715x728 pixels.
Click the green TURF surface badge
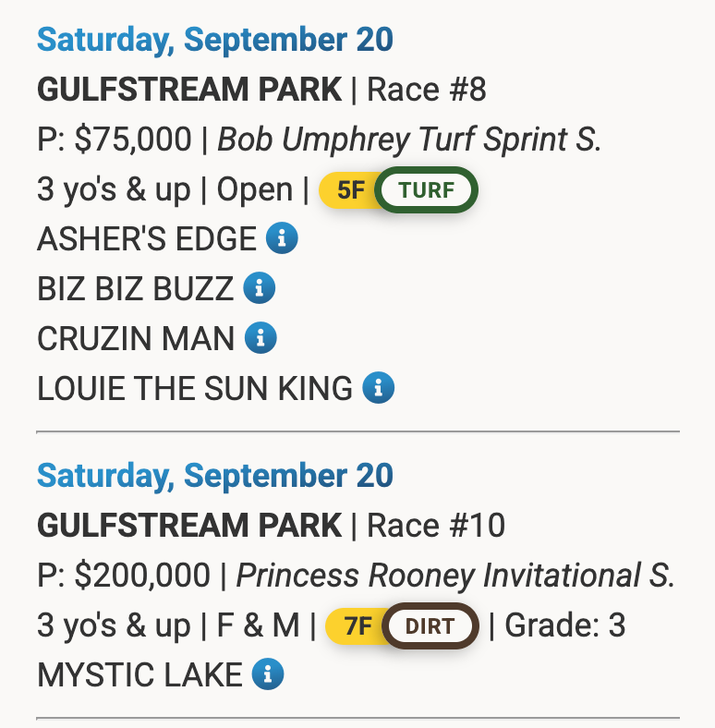coord(427,191)
